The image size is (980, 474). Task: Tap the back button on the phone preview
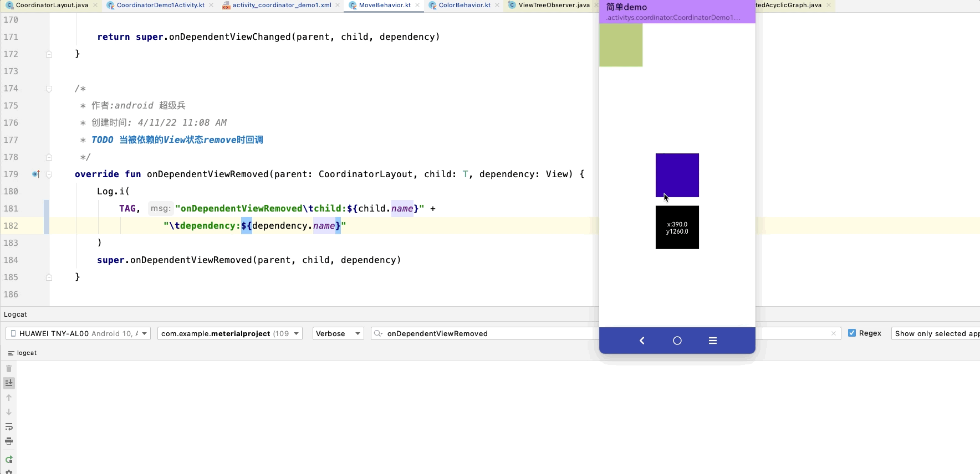(x=642, y=341)
